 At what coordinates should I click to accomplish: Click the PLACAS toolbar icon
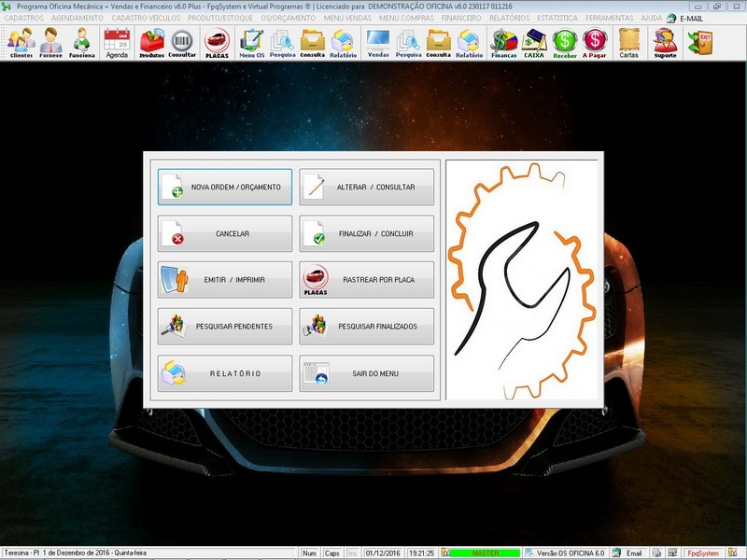click(x=217, y=42)
